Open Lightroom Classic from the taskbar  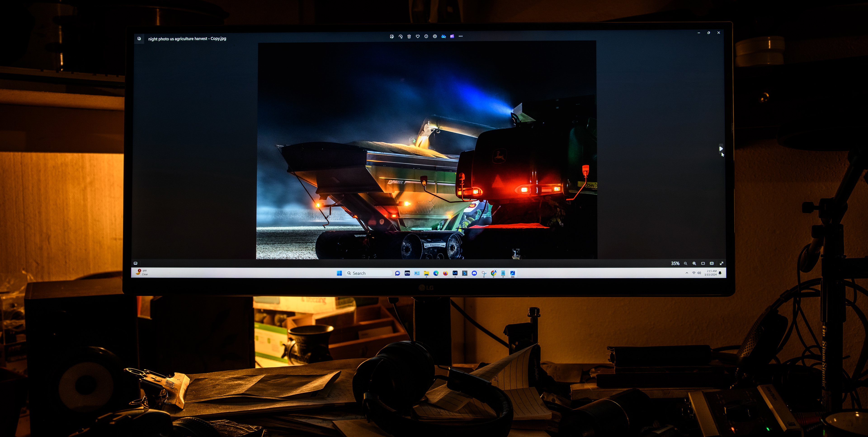[455, 273]
